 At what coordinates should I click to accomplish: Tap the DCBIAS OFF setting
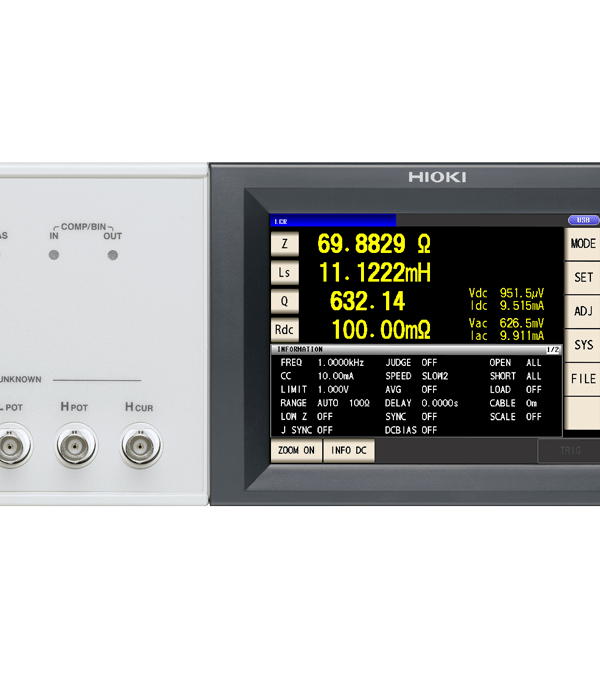pos(411,430)
